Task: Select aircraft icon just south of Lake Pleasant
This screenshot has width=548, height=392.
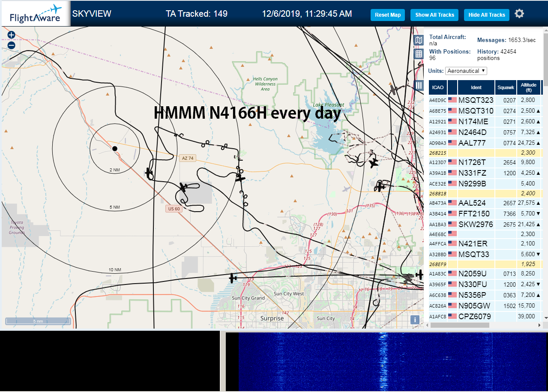Action: coord(374,163)
